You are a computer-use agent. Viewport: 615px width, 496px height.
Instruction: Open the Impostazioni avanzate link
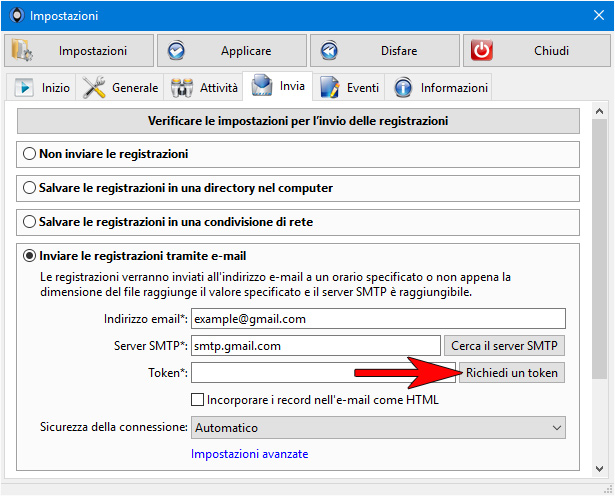(x=249, y=454)
